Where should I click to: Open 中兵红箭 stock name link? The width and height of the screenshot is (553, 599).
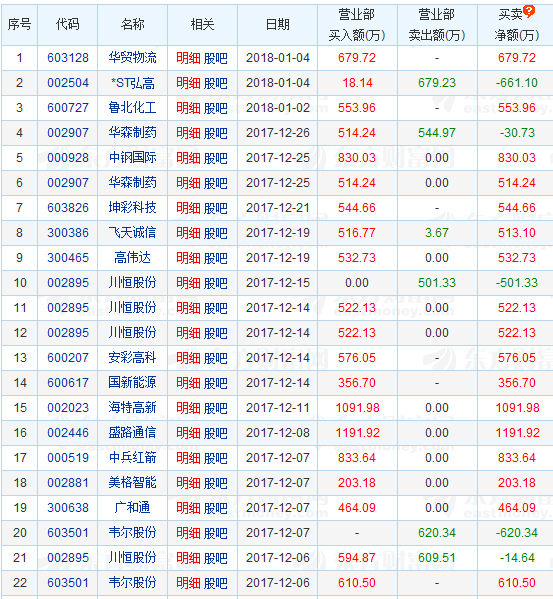132,458
